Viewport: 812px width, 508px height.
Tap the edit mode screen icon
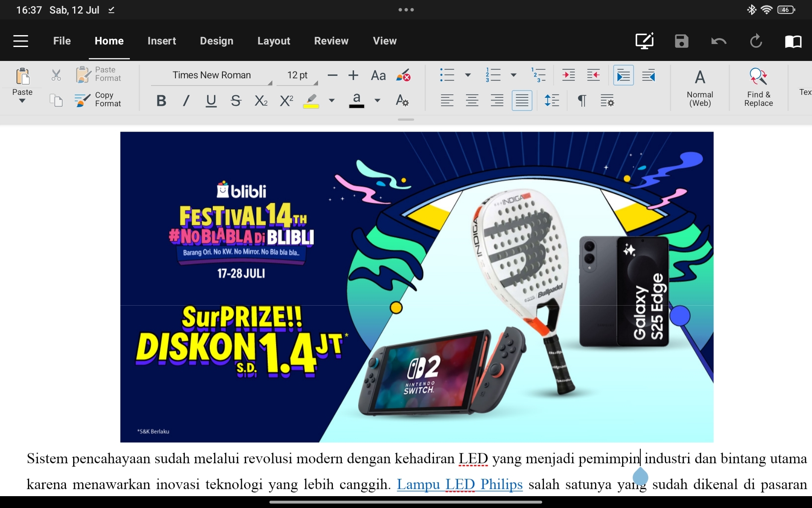pos(645,41)
